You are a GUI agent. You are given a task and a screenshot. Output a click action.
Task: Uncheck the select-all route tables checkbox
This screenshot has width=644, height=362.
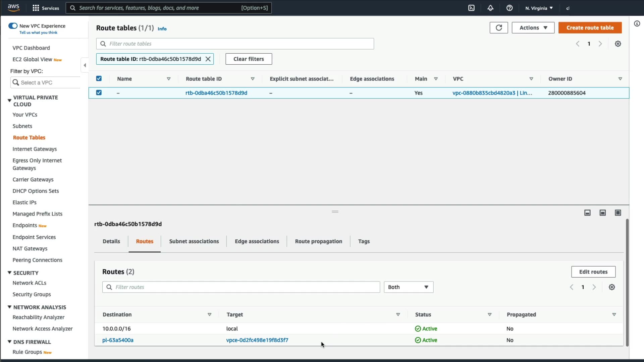point(99,79)
